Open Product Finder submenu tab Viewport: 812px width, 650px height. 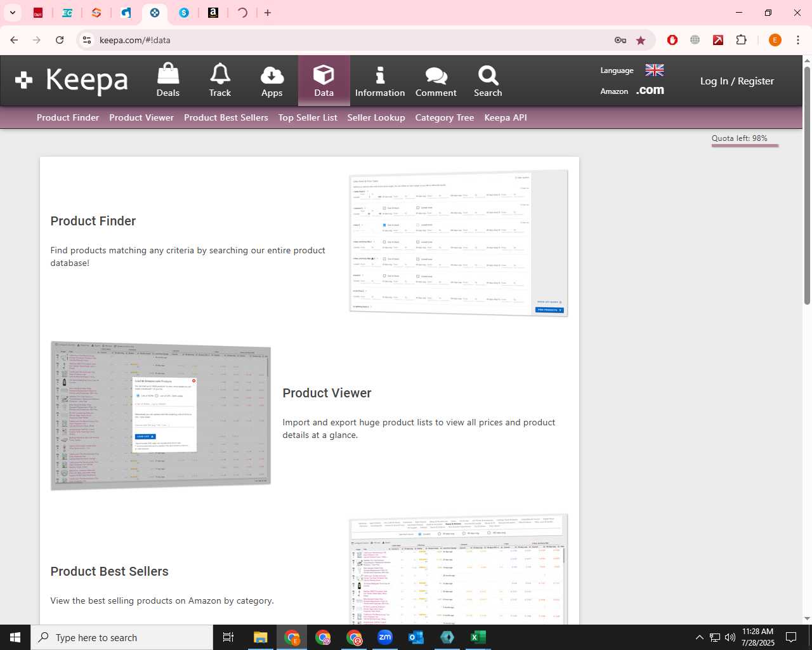(68, 117)
